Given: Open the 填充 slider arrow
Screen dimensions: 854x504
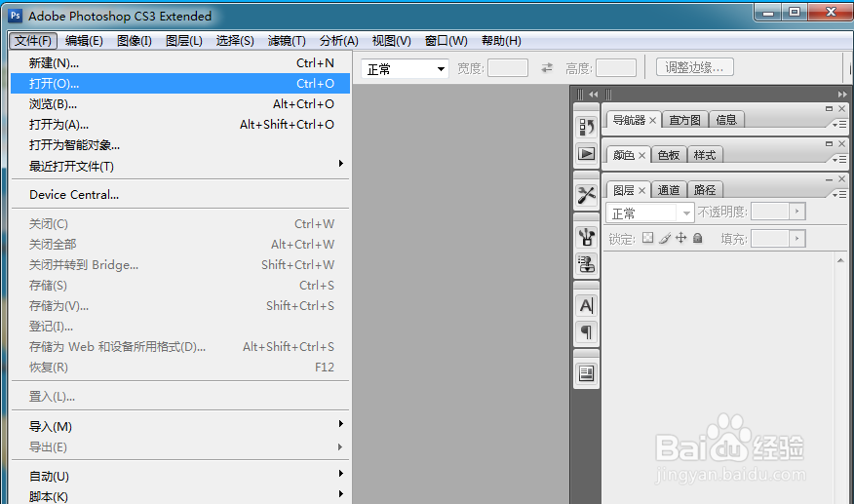Looking at the screenshot, I should tap(796, 238).
